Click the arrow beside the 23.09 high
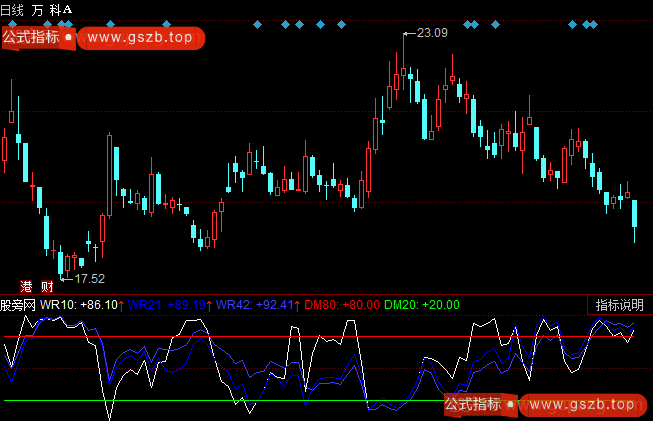The width and height of the screenshot is (653, 421). click(x=408, y=34)
